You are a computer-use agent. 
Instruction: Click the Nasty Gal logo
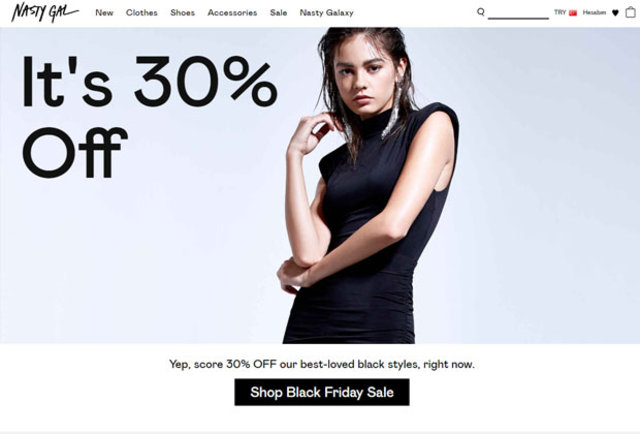tap(45, 12)
